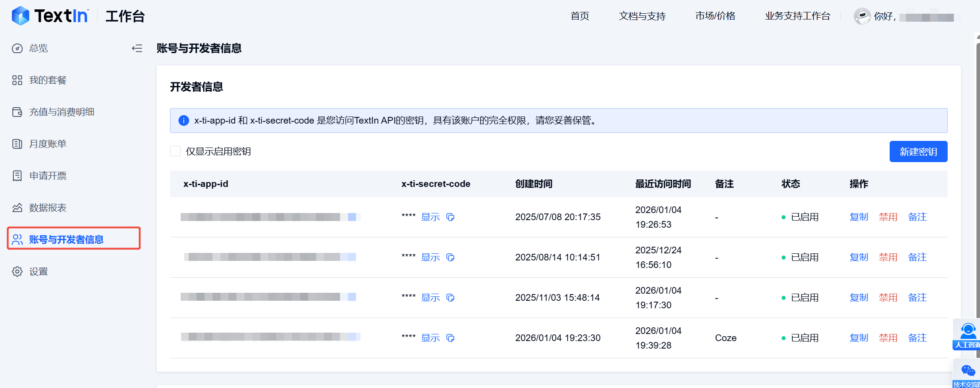The height and width of the screenshot is (388, 980).
Task: Open the 总览 overview page
Action: [x=38, y=48]
